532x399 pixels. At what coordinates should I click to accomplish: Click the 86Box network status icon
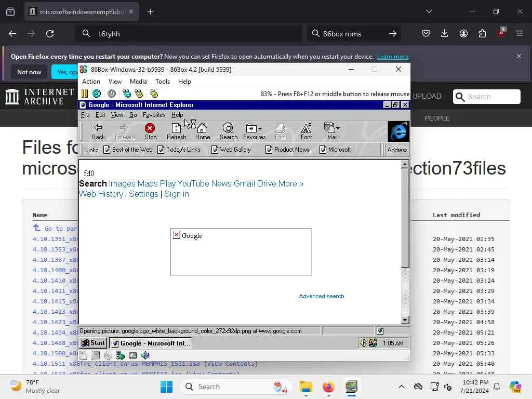point(121,355)
